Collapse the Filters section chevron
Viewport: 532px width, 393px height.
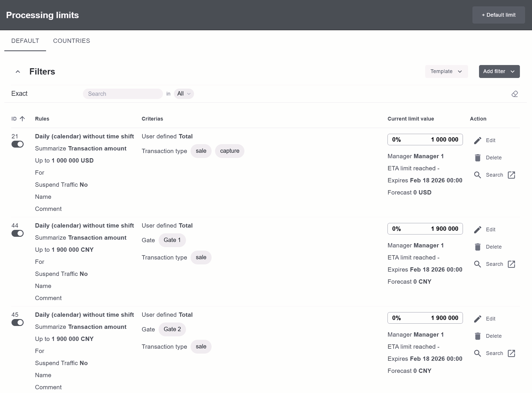[x=18, y=72]
